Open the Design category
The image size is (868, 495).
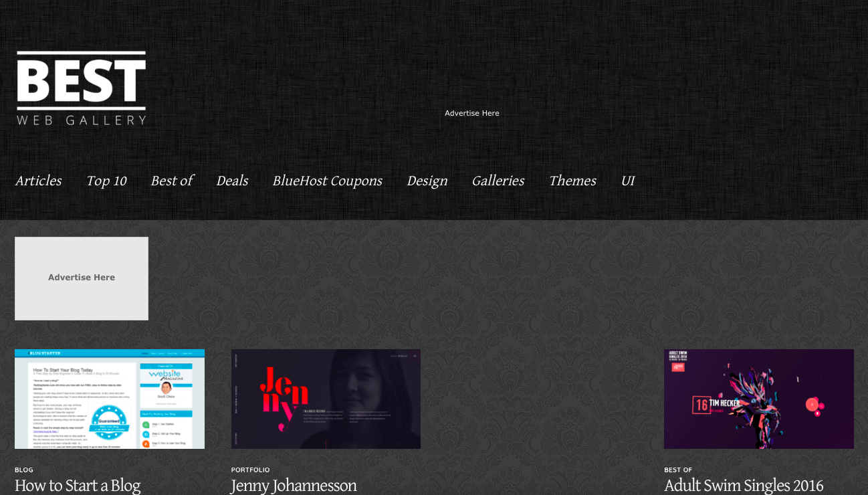427,181
